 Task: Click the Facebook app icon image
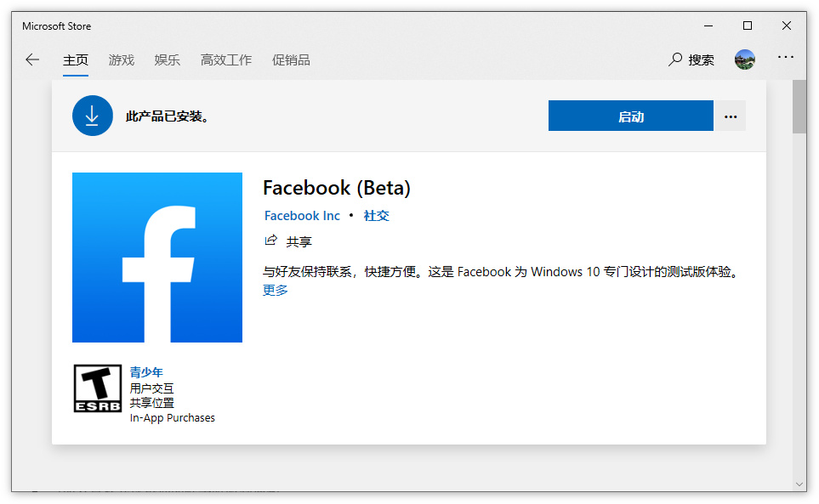pos(156,258)
